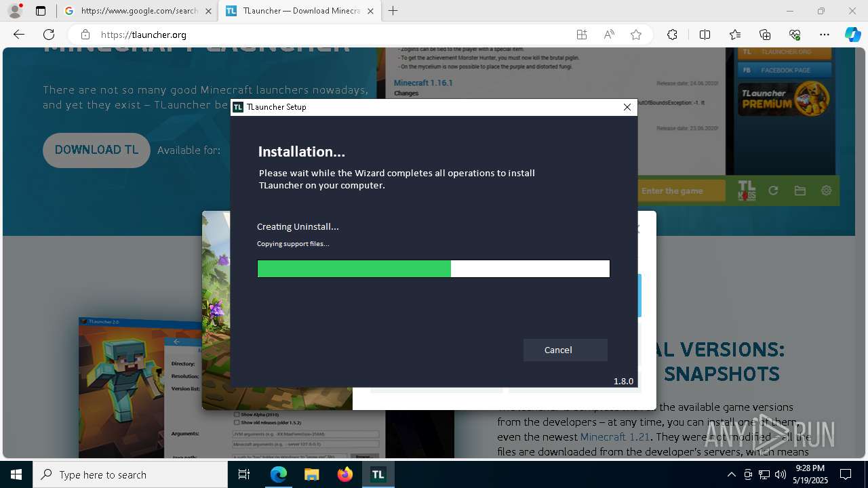
Task: Toggle the Split screen icon
Action: point(705,35)
